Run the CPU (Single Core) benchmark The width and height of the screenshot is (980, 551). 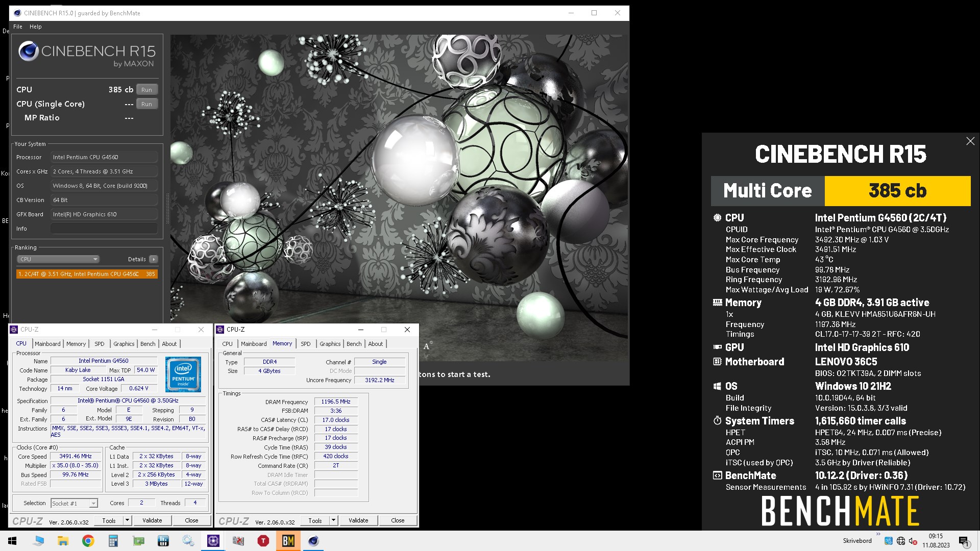click(x=147, y=104)
